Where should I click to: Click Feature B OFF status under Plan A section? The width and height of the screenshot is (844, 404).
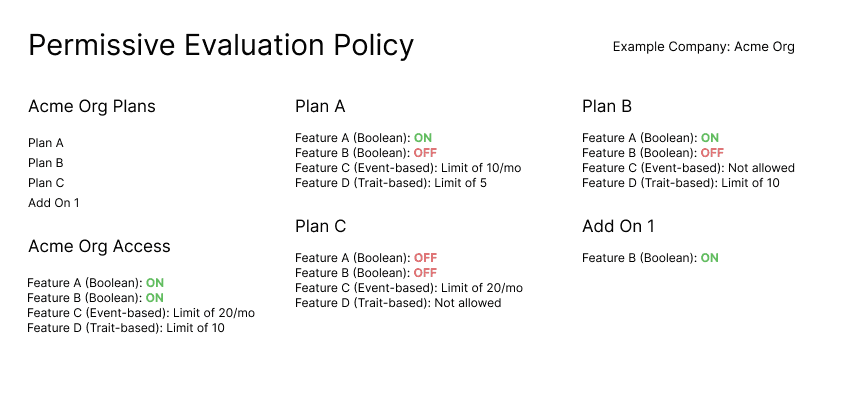425,153
